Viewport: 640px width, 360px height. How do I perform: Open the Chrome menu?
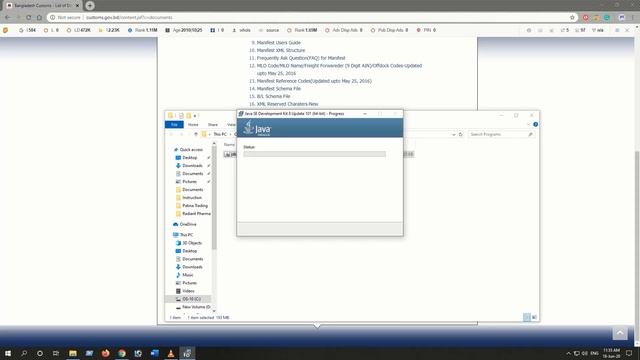pyautogui.click(x=632, y=18)
